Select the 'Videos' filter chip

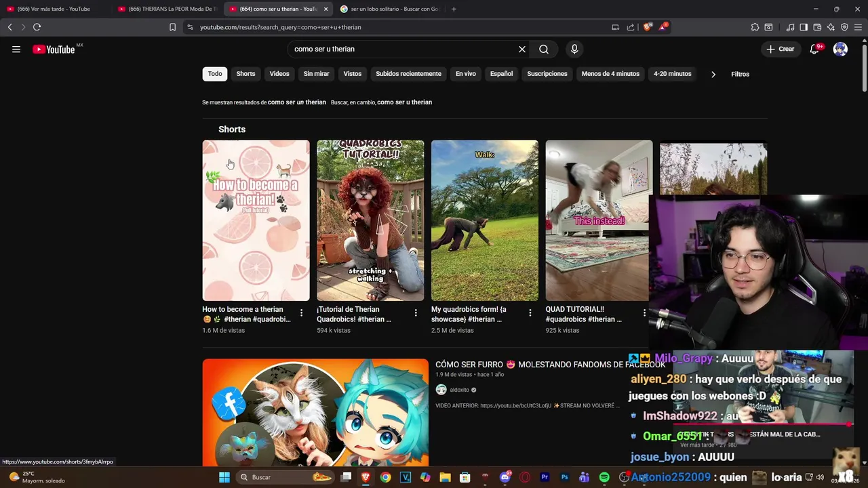click(x=279, y=74)
